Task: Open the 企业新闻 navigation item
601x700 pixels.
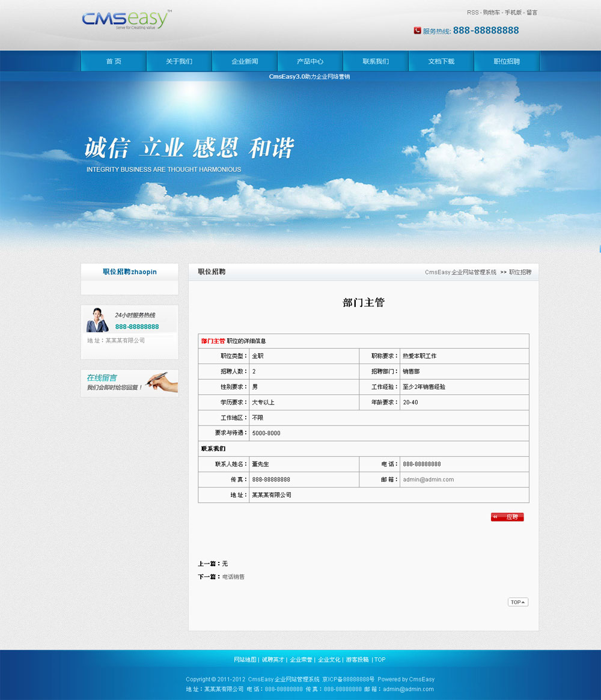Action: coord(245,61)
